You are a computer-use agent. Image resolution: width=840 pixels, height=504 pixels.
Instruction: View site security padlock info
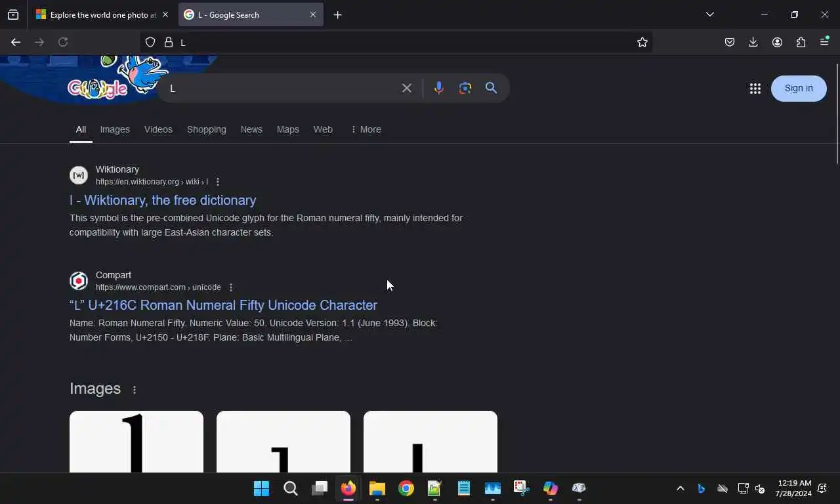pos(169,42)
